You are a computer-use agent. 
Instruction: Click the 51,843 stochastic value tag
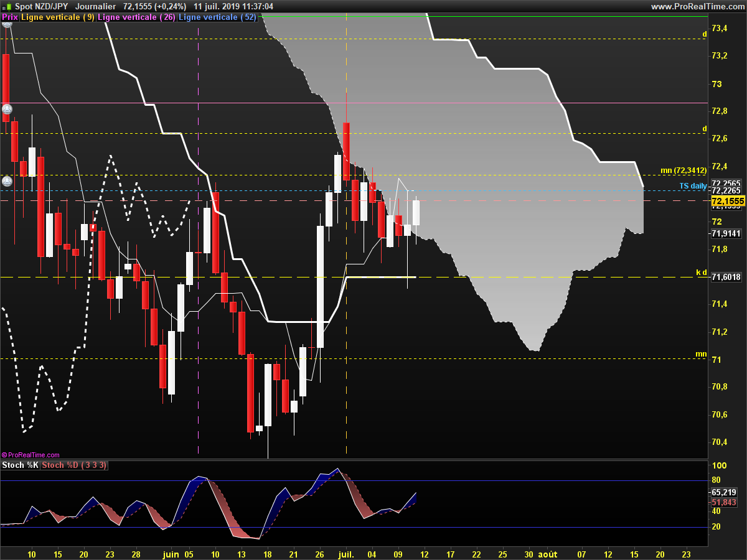(725, 502)
